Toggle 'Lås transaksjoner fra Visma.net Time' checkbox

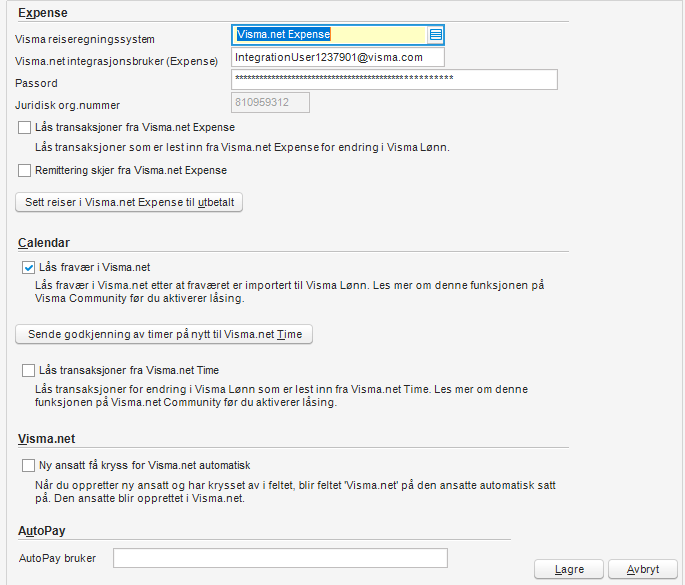point(28,371)
